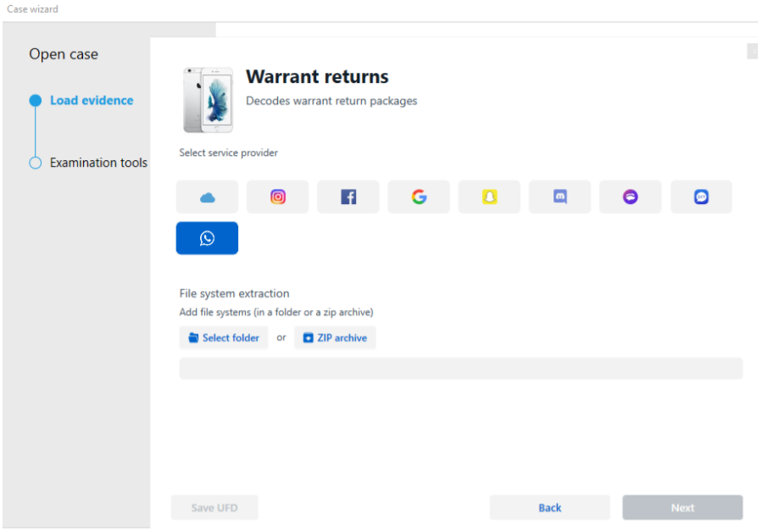Click the Select service provider label
This screenshot has width=762, height=532.
tap(228, 152)
